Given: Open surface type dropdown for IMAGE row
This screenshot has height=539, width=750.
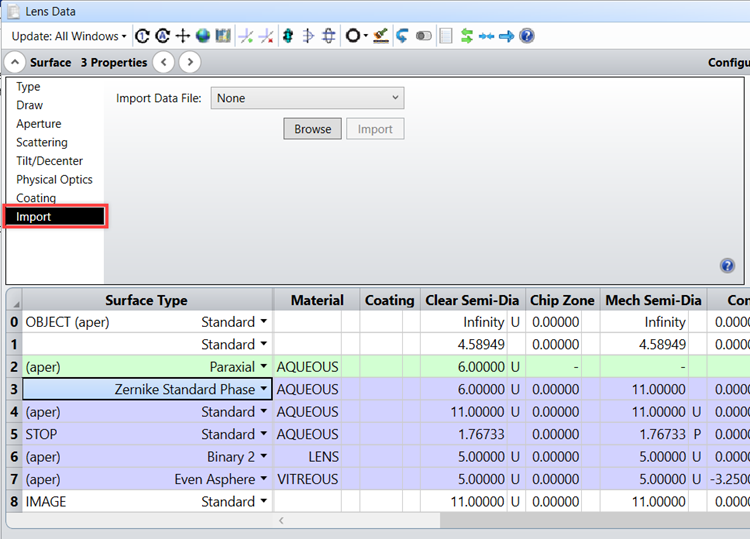Looking at the screenshot, I should pos(264,502).
